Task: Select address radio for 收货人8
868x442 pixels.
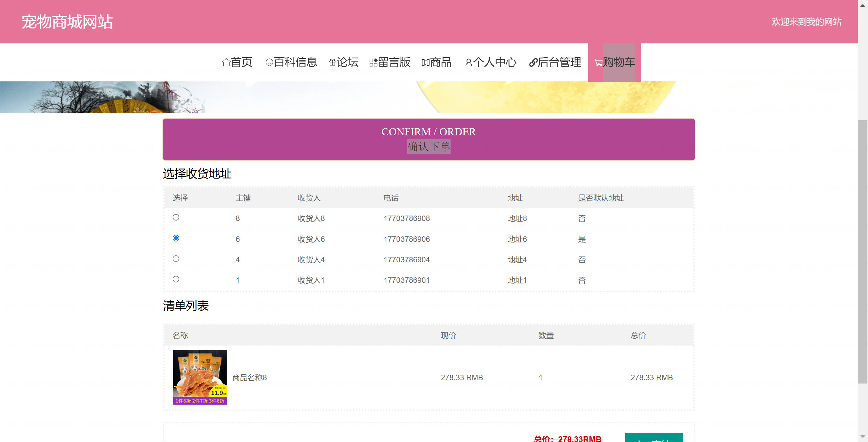Action: coord(176,217)
